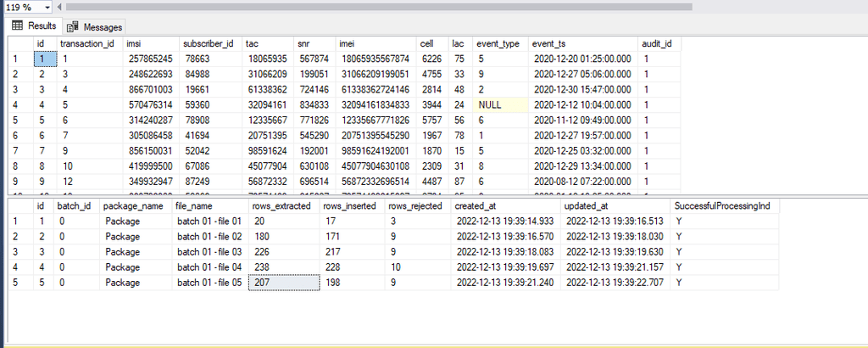Click the SuccessfulProcessingInd column header
868x348 pixels.
tap(725, 206)
